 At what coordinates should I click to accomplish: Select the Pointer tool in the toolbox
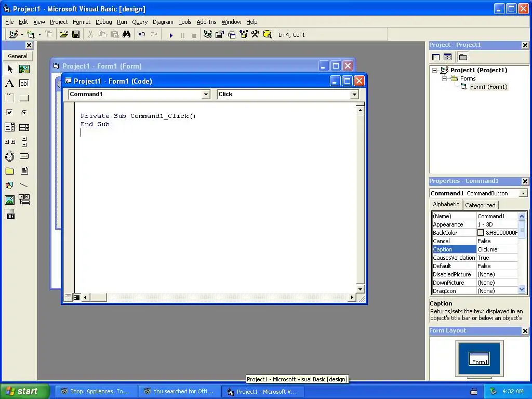coord(10,69)
